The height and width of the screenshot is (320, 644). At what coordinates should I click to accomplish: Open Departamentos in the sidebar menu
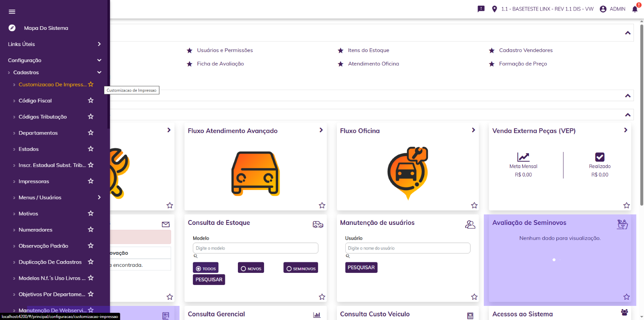click(x=38, y=133)
